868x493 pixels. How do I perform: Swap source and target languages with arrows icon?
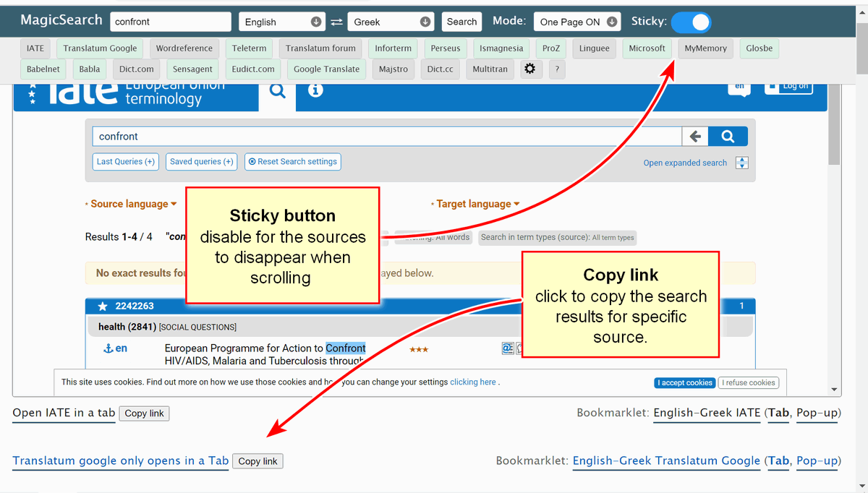(336, 21)
